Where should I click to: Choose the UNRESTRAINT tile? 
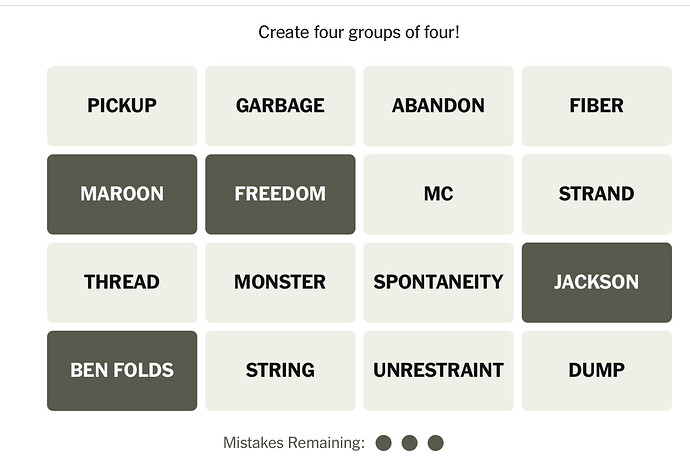438,371
